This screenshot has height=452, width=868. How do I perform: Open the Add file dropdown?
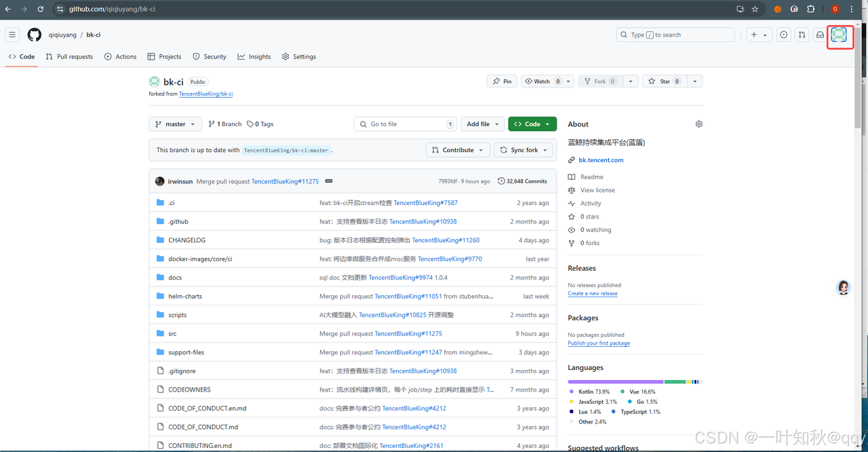(484, 124)
